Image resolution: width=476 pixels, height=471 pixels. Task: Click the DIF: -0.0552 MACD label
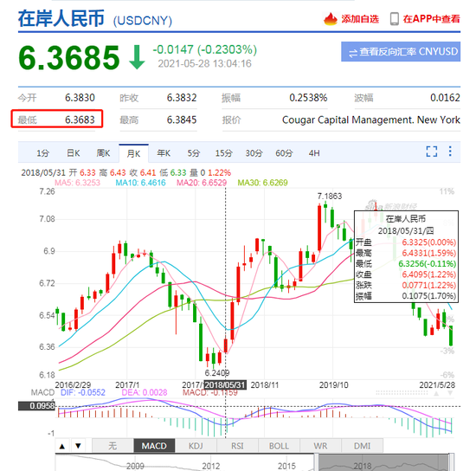[x=83, y=393]
